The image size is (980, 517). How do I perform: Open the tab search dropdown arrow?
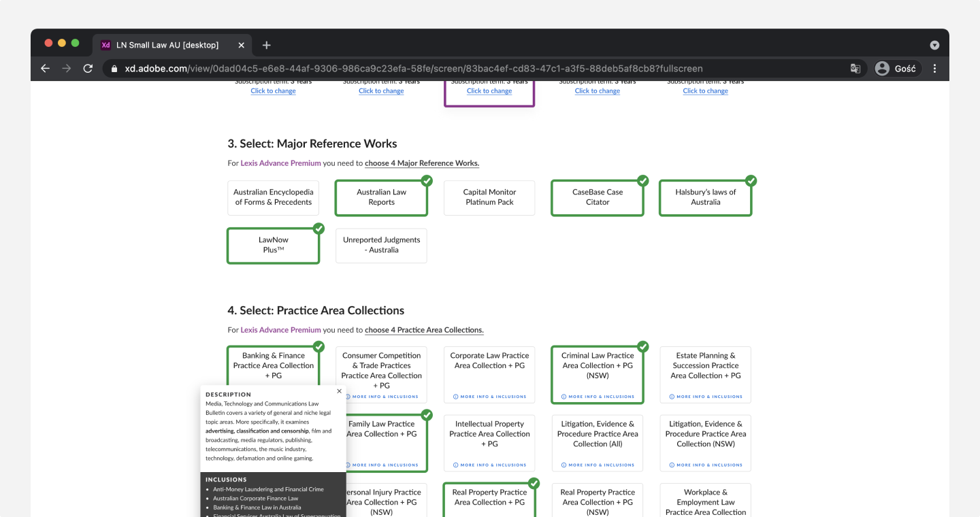click(x=934, y=45)
